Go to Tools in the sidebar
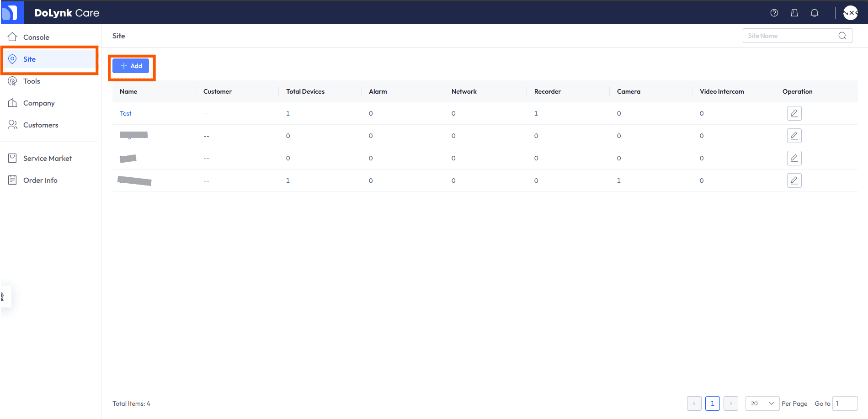This screenshot has height=419, width=868. (x=32, y=81)
